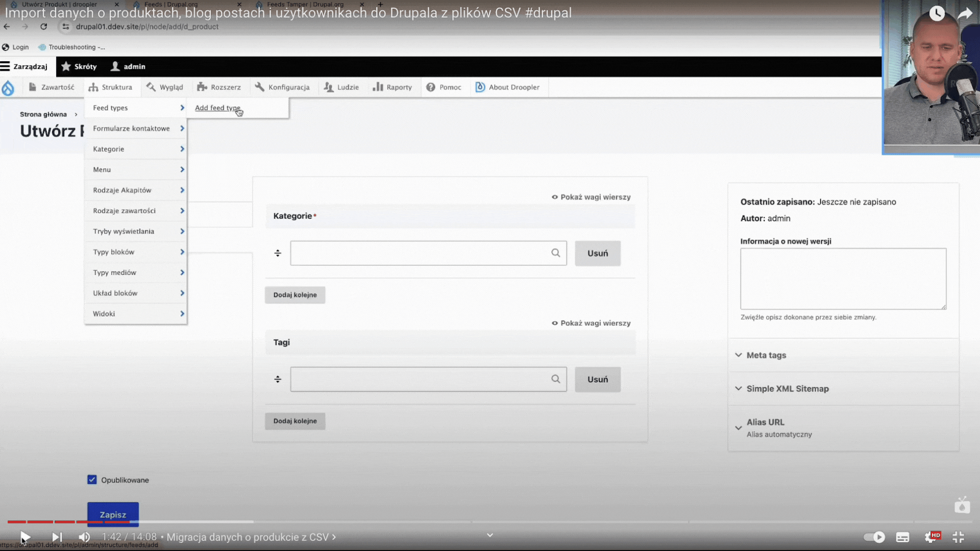Image resolution: width=980 pixels, height=551 pixels.
Task: Select Add feed type option
Action: pyautogui.click(x=217, y=108)
